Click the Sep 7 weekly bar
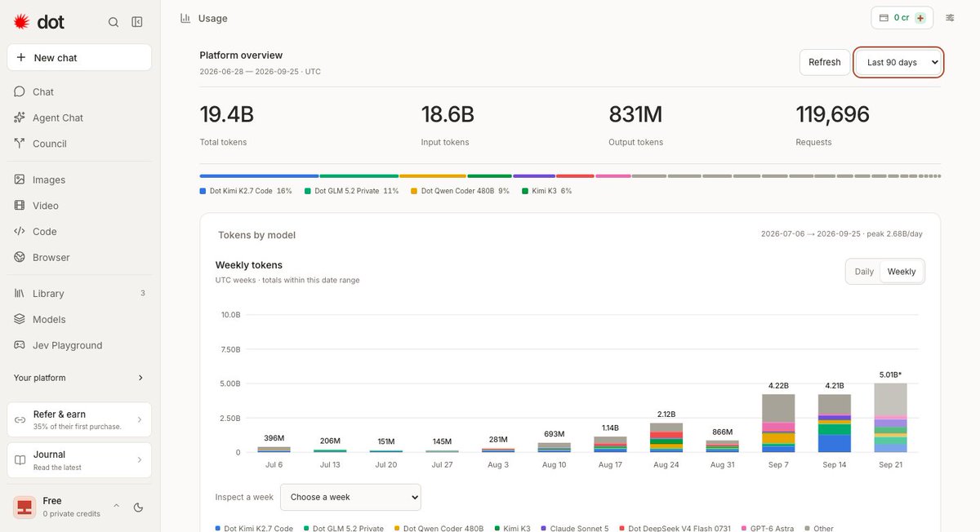980x532 pixels. (778, 423)
